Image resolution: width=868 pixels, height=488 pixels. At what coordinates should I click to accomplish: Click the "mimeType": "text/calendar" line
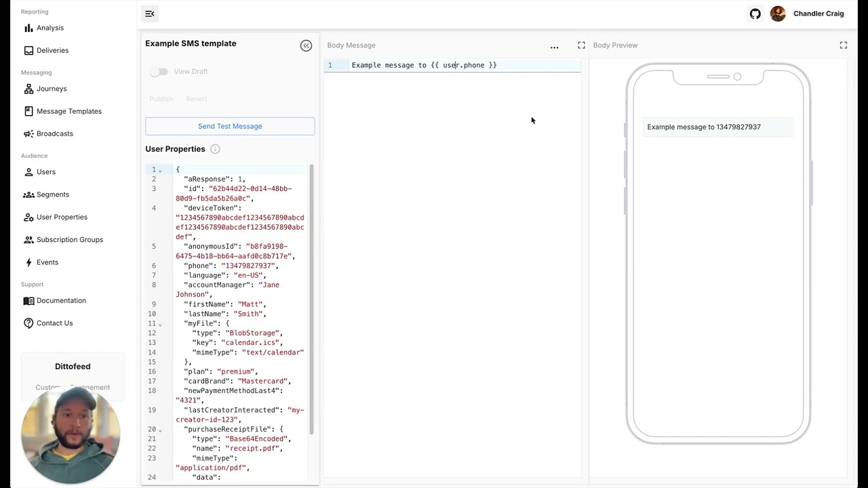tap(248, 352)
